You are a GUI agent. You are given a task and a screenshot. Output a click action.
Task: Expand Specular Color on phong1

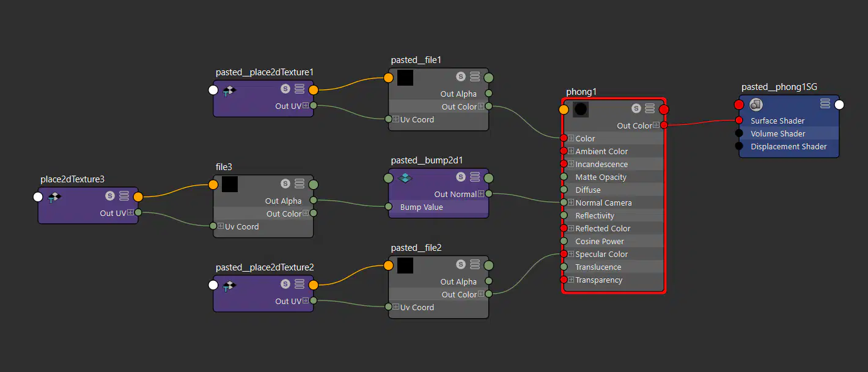tap(571, 254)
